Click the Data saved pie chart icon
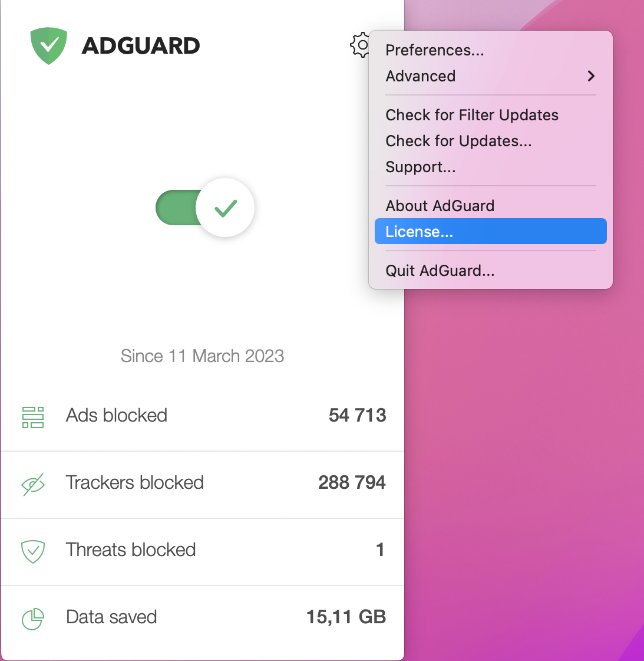644x661 pixels. 33,619
